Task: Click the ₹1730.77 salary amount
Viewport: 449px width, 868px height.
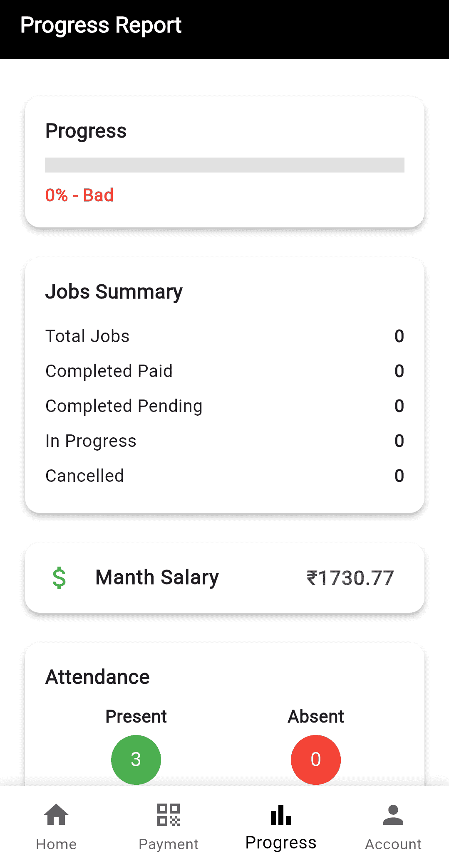Action: pos(350,578)
